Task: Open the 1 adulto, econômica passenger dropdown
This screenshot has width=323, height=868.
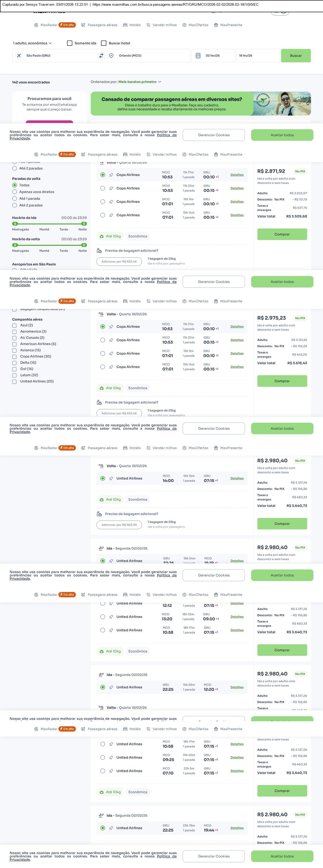Action: tap(32, 43)
